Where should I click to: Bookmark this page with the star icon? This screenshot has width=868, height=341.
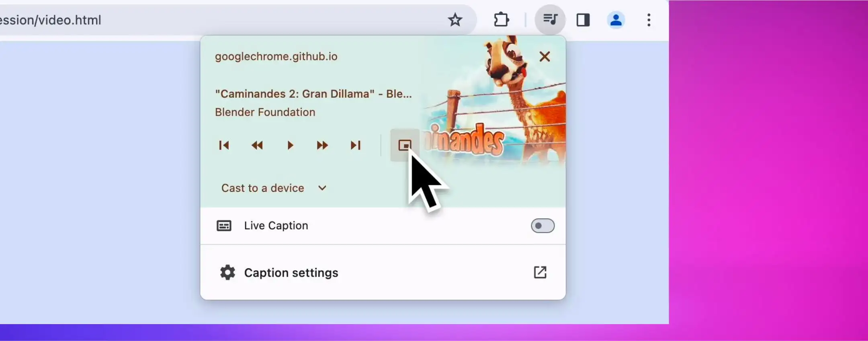[x=455, y=20]
